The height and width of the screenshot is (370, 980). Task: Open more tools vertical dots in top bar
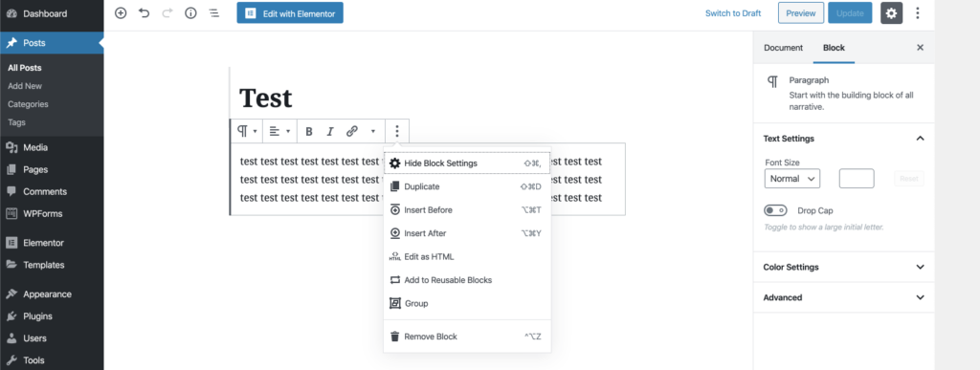pos(918,12)
